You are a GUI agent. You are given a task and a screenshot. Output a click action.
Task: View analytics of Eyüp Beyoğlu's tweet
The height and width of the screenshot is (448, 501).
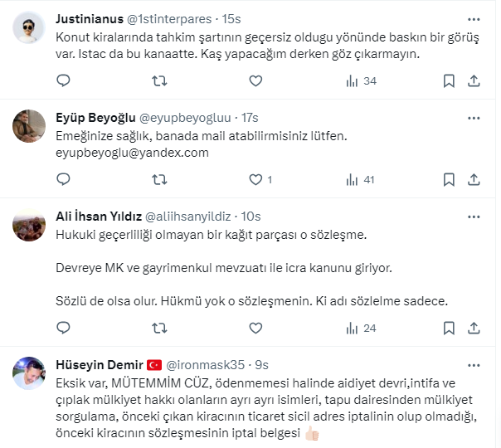click(352, 178)
